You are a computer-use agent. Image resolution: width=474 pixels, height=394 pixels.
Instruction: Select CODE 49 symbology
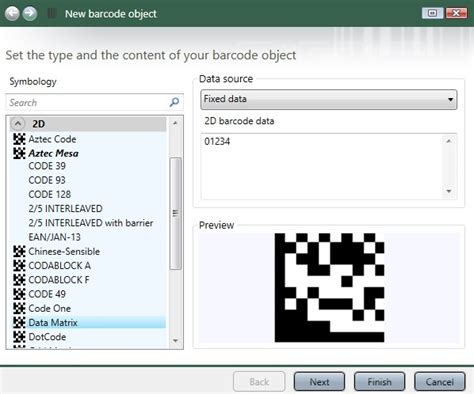click(47, 294)
